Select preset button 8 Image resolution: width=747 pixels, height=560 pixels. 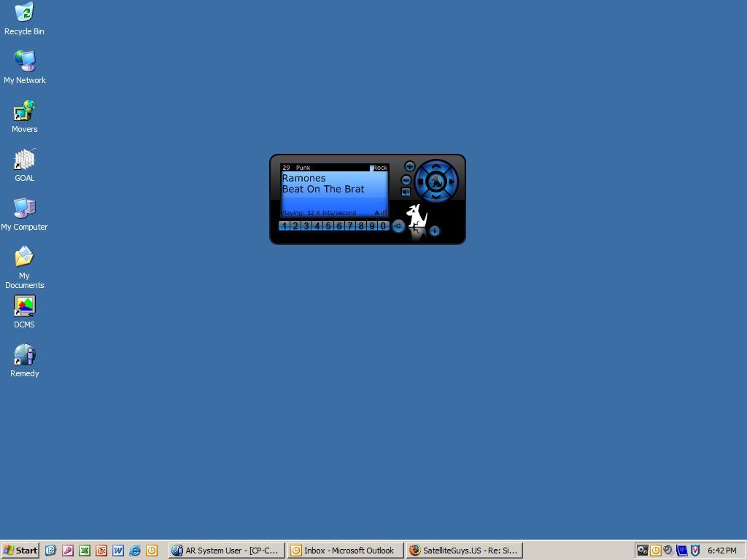pyautogui.click(x=360, y=226)
